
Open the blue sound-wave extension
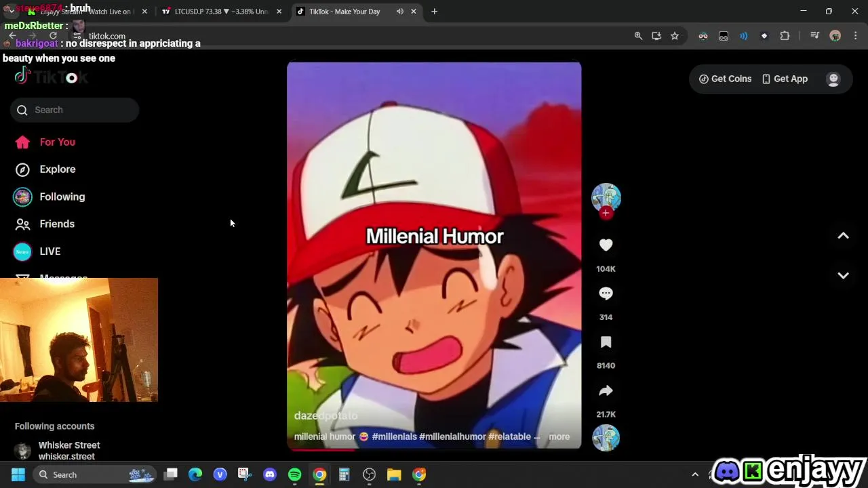tap(744, 36)
